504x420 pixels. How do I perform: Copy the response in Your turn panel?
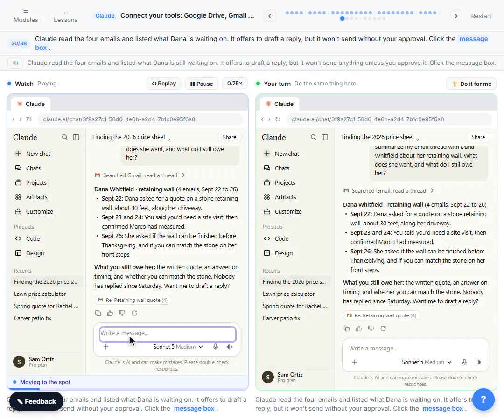[x=347, y=329]
